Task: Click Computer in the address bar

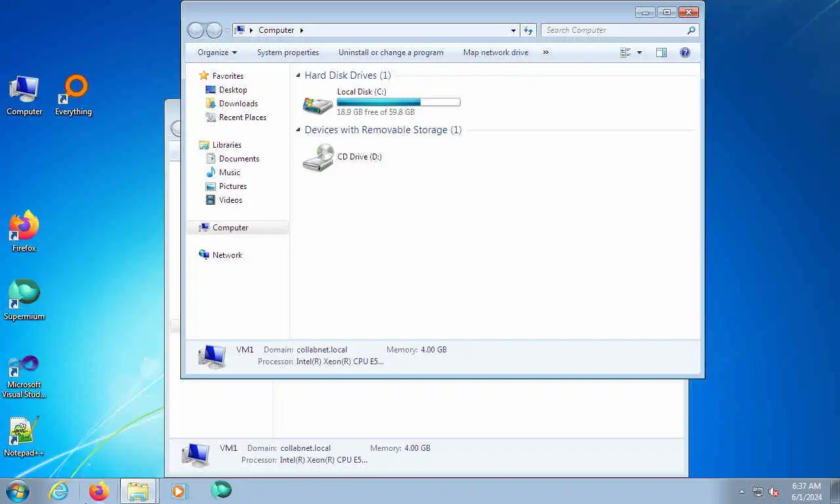Action: pyautogui.click(x=276, y=30)
